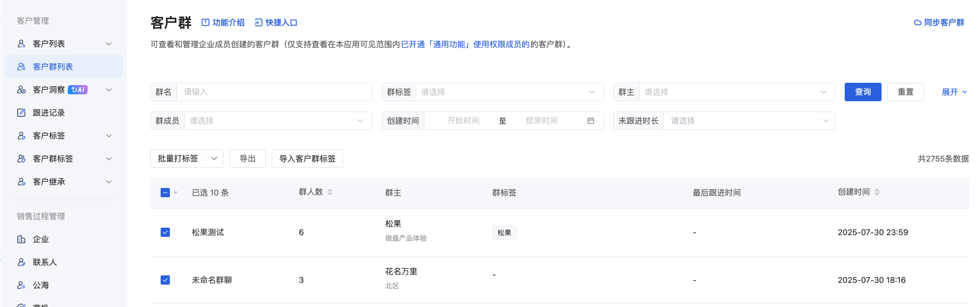
Task: Click the 未命名群聊 group name
Action: pos(212,280)
